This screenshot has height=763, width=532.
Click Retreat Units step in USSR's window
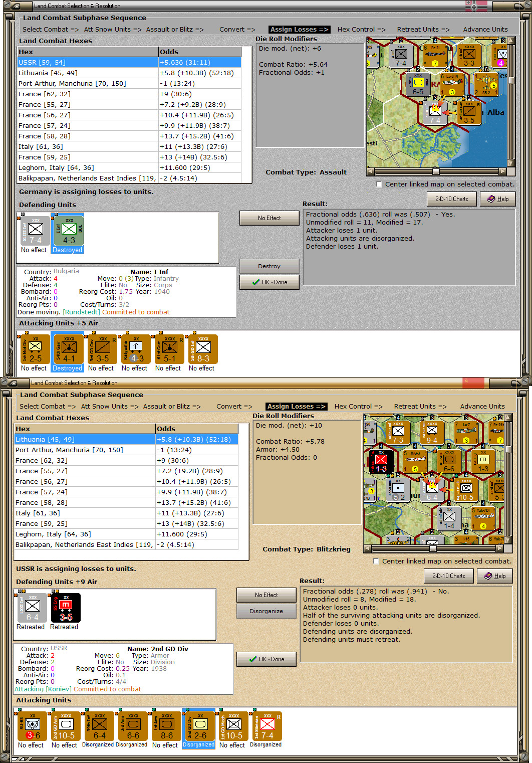(420, 407)
